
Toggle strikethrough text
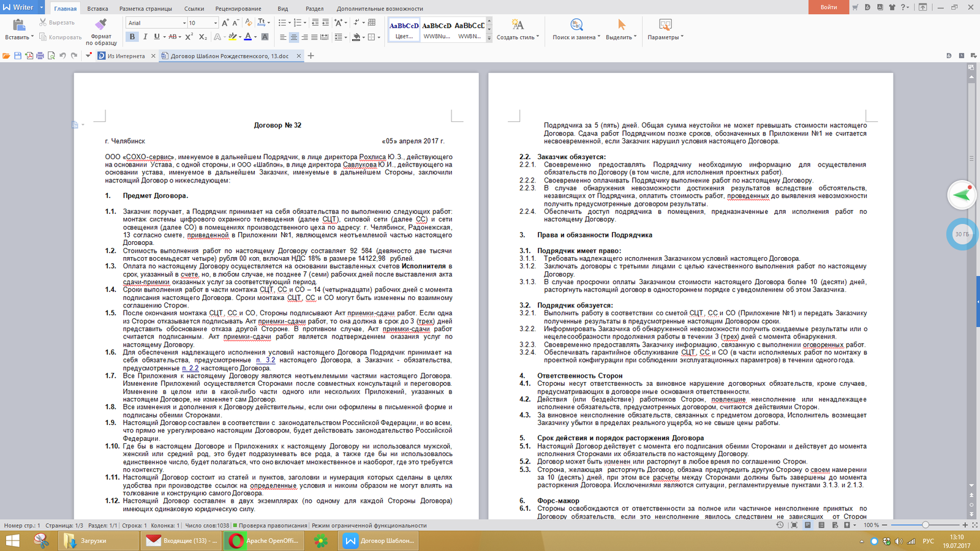click(x=173, y=37)
